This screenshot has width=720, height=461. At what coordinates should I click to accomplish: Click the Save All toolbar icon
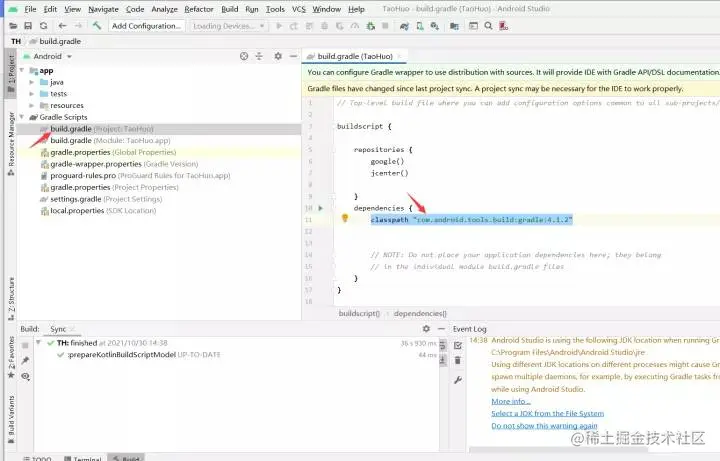28,26
